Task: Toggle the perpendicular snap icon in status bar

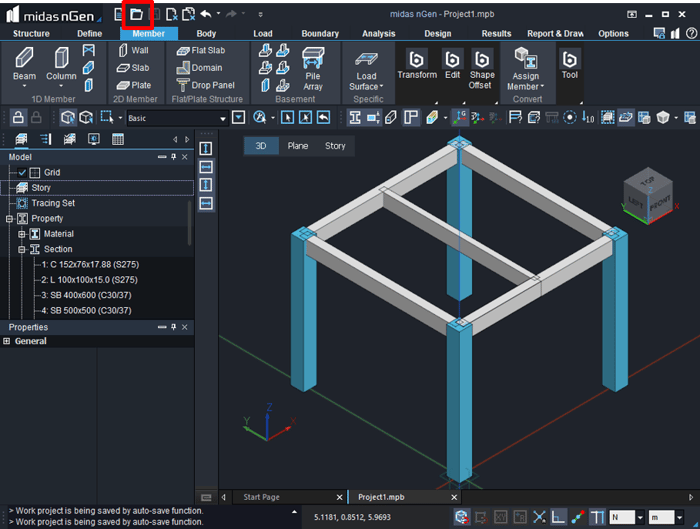Action: [x=558, y=517]
